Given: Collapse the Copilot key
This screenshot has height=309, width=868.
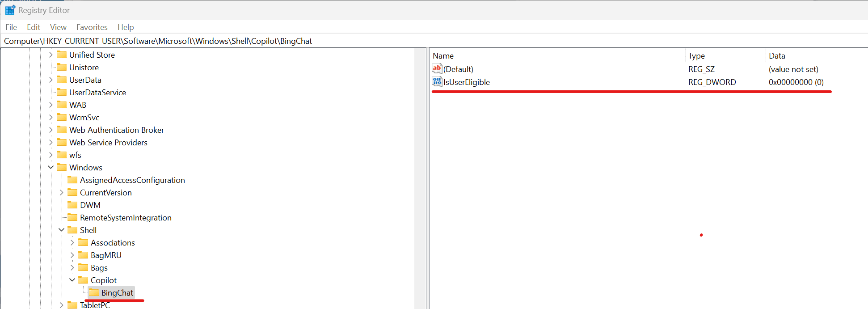Looking at the screenshot, I should tap(72, 280).
